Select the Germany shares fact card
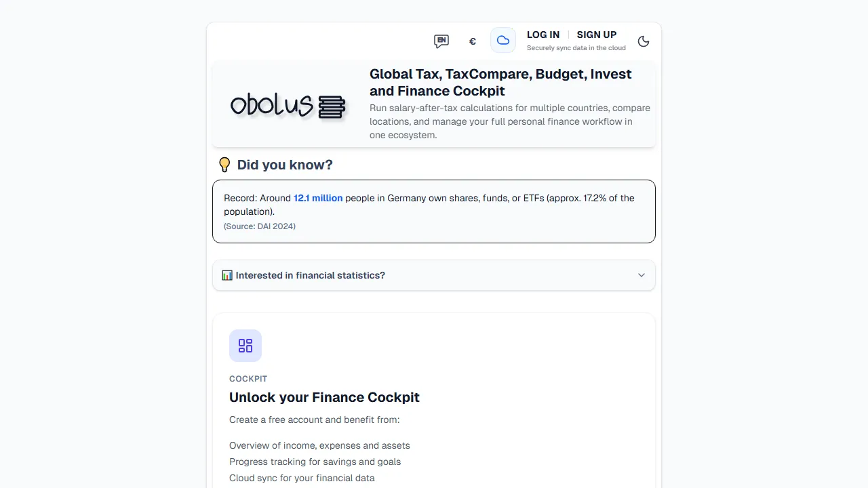 (x=434, y=211)
